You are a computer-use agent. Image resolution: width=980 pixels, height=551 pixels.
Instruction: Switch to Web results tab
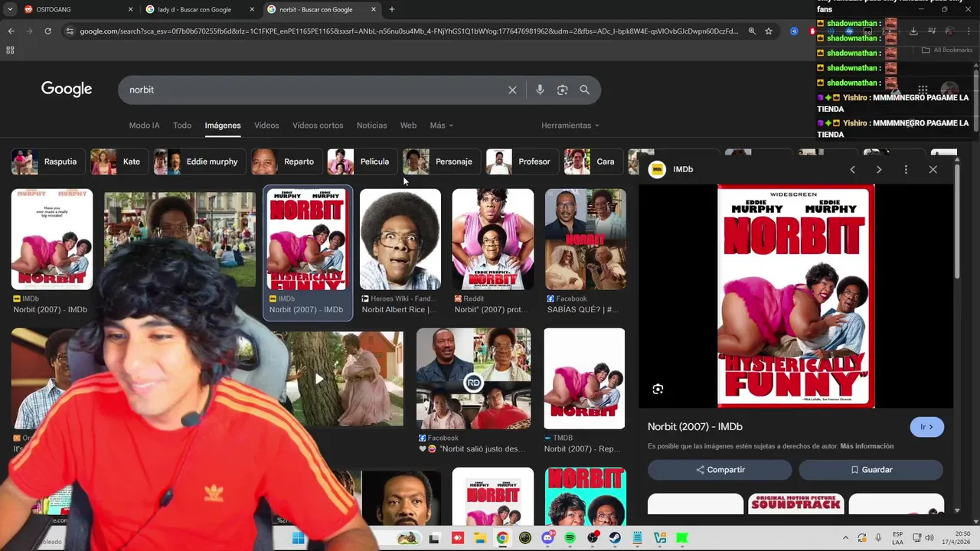[408, 126]
